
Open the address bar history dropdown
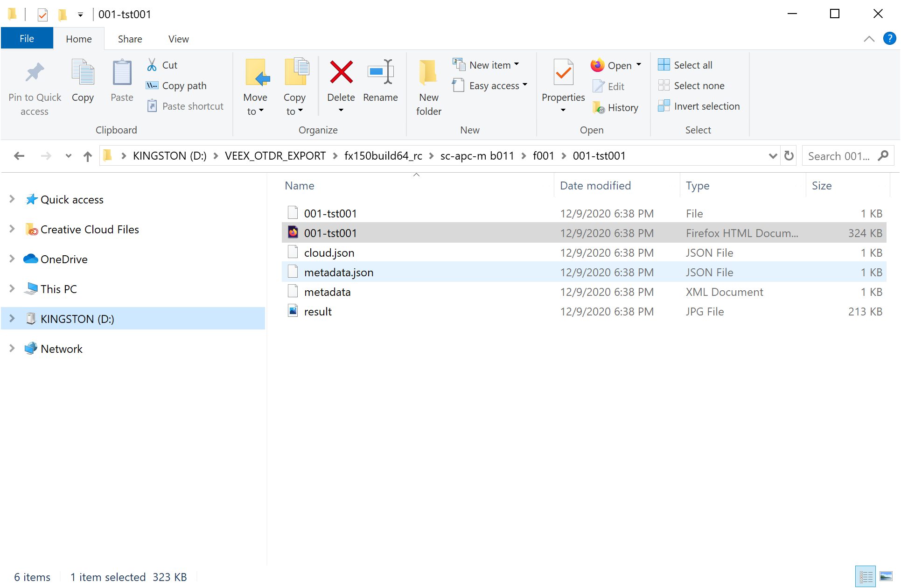tap(773, 156)
